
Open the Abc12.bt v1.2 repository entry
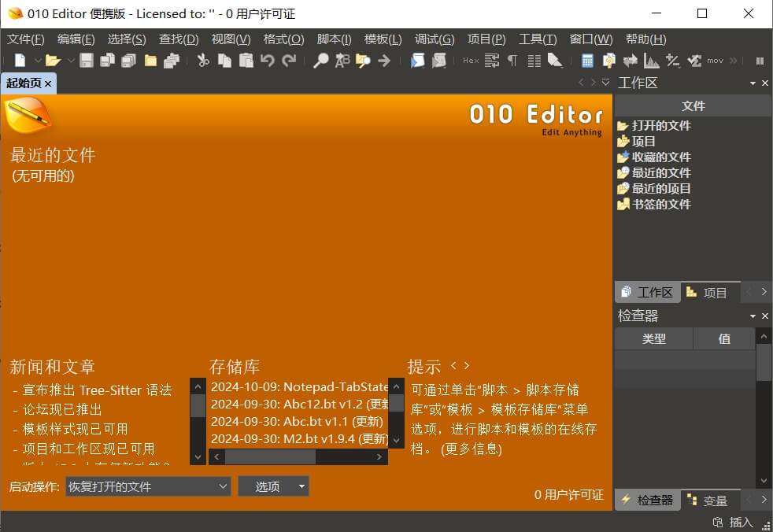pyautogui.click(x=299, y=404)
